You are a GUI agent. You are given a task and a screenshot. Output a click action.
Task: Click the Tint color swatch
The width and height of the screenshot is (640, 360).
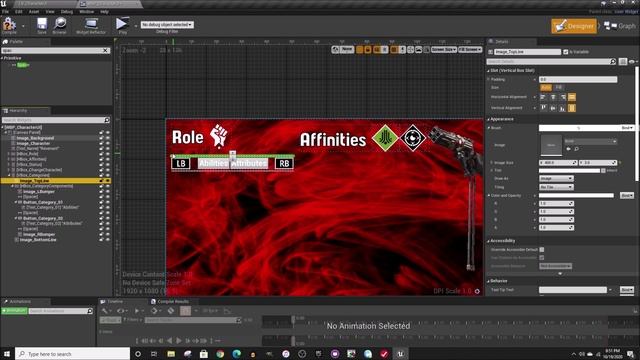click(569, 171)
